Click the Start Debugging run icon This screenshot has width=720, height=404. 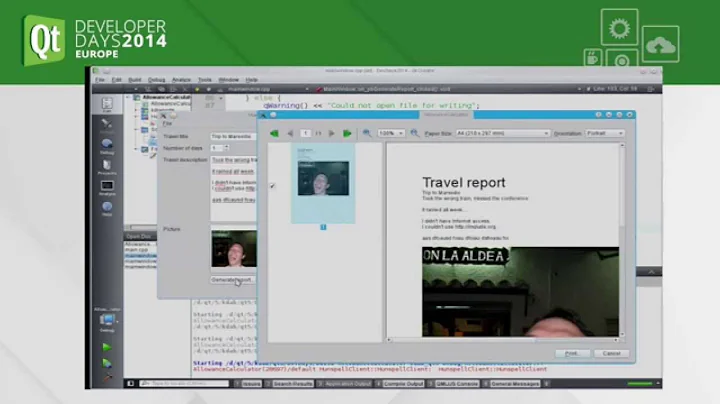coord(107,363)
